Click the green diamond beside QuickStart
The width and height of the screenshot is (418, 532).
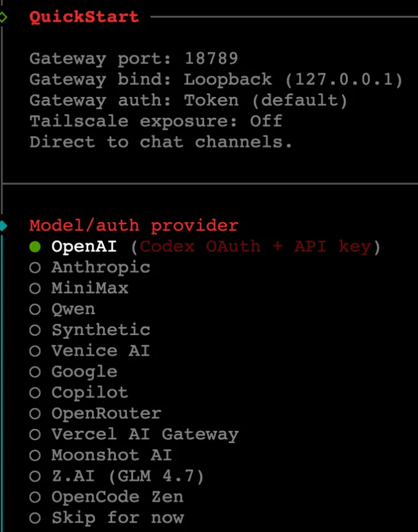[x=3, y=17]
